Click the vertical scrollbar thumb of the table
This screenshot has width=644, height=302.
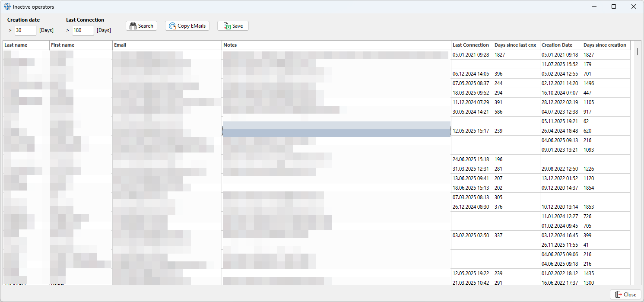638,52
